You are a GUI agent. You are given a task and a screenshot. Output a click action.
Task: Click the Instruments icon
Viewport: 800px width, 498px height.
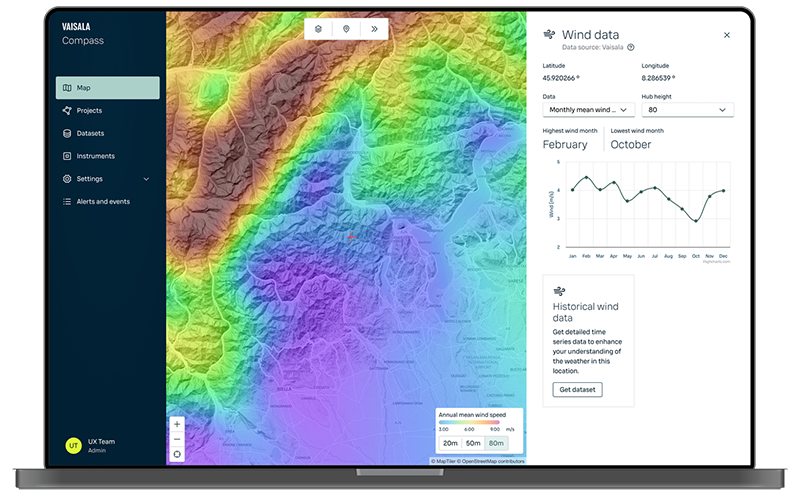click(67, 156)
